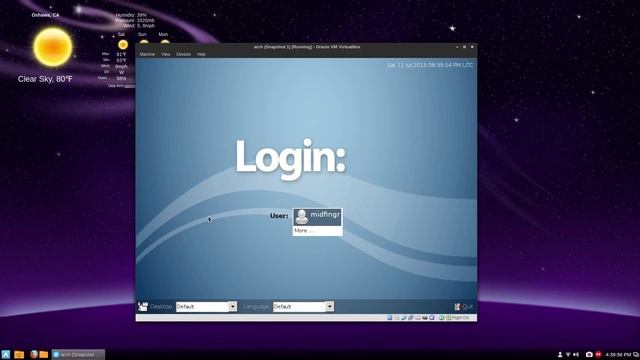Viewport: 640px width, 360px height.
Task: Click the camera screenshot tray icon
Action: (589, 354)
